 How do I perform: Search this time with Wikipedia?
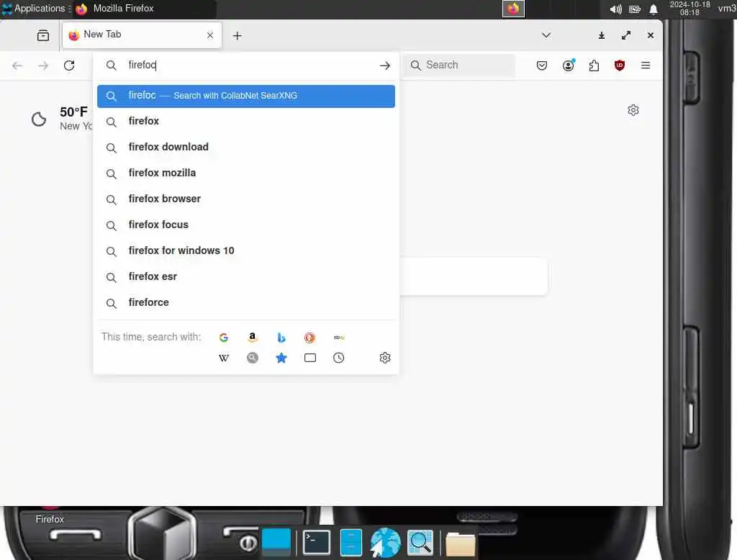coord(224,358)
